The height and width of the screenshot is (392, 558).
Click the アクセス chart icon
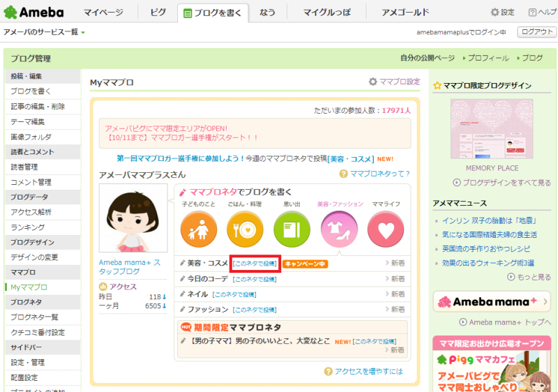tap(103, 287)
